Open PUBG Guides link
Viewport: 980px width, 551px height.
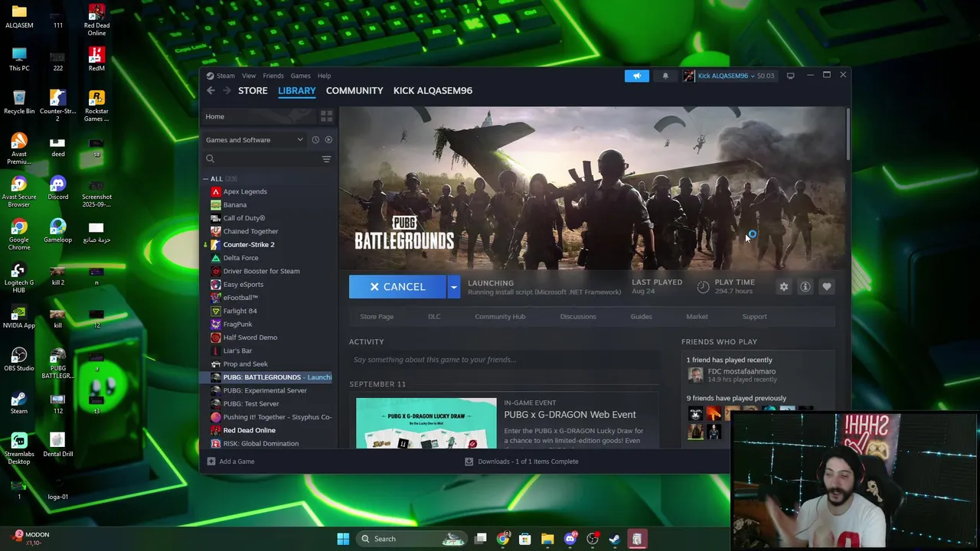641,317
